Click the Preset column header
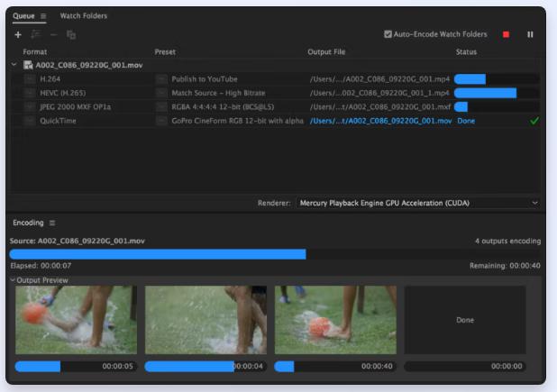This screenshot has height=392, width=557. 165,52
